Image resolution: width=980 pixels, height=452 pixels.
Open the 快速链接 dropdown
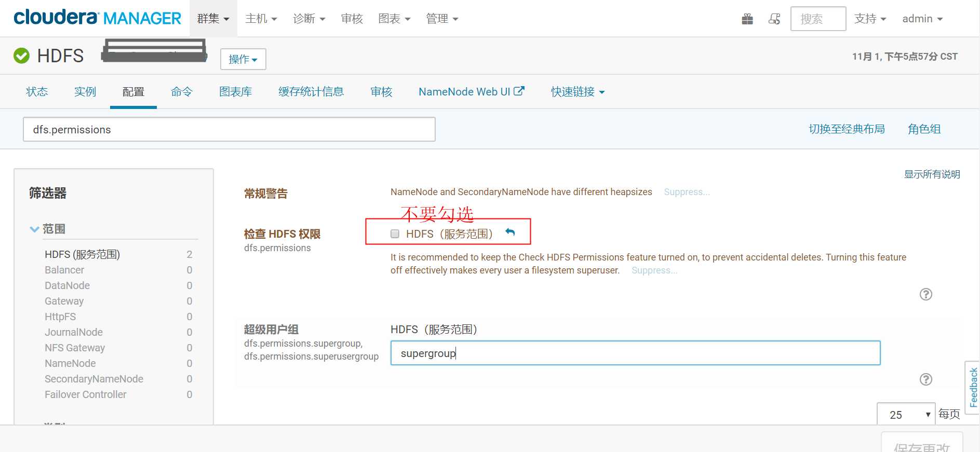coord(578,92)
